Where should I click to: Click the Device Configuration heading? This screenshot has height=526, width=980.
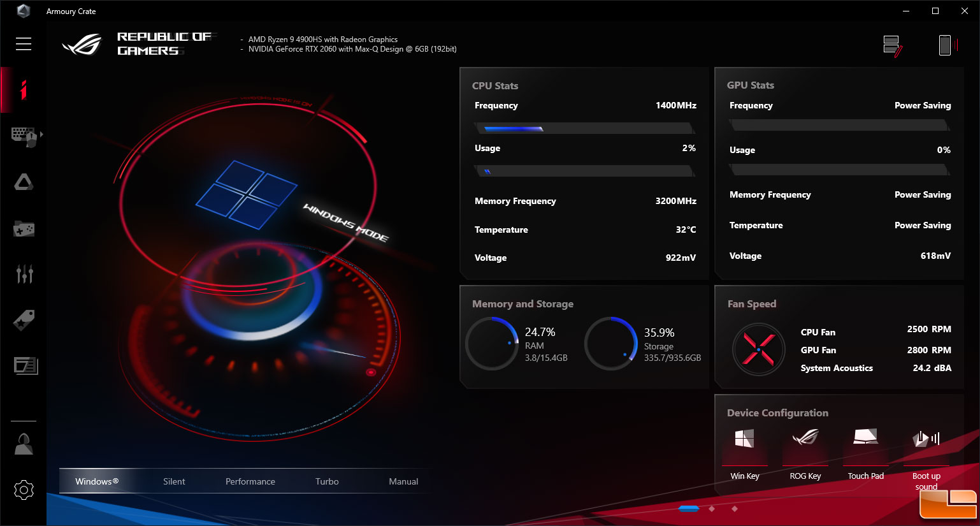(777, 413)
